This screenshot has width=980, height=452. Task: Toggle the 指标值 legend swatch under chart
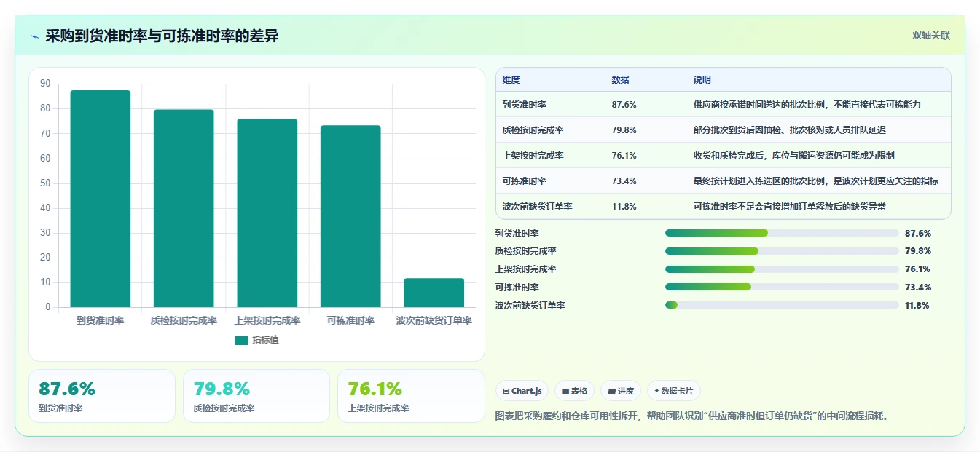pos(241,340)
